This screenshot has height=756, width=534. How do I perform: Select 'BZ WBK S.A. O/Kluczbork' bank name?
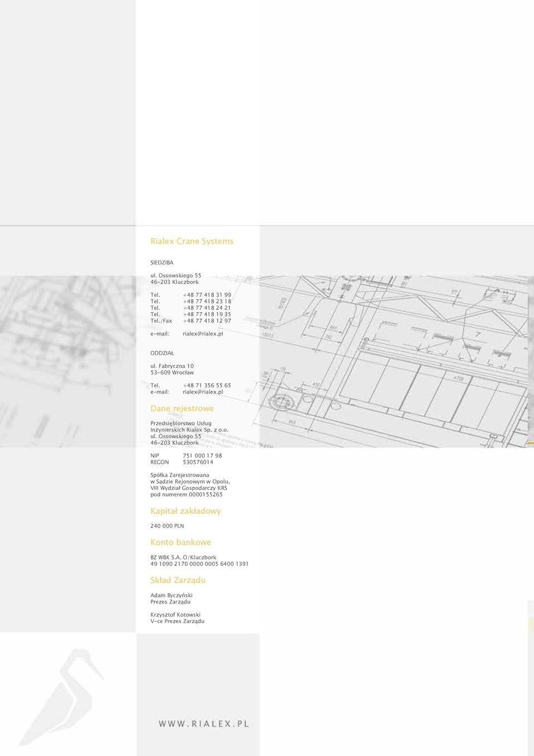(183, 557)
